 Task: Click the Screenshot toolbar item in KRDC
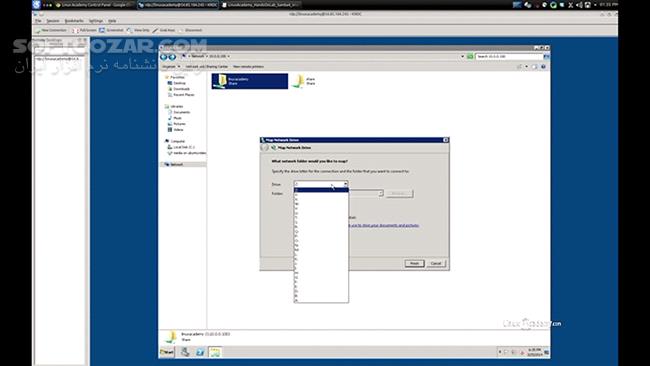[111, 30]
